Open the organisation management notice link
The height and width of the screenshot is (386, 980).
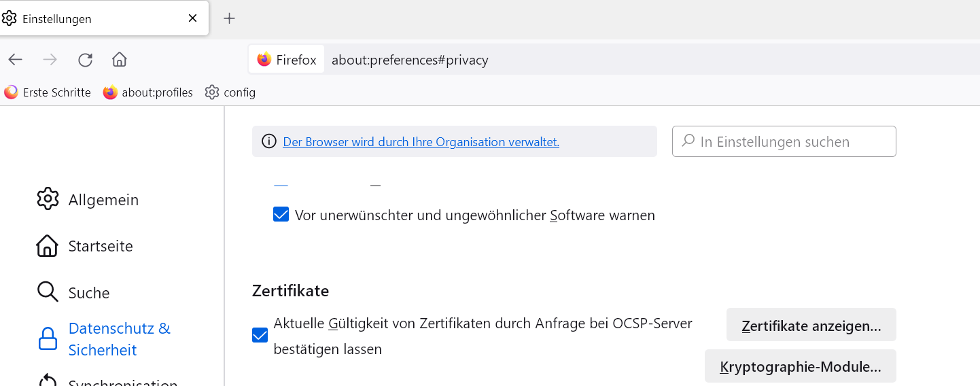[x=421, y=142]
